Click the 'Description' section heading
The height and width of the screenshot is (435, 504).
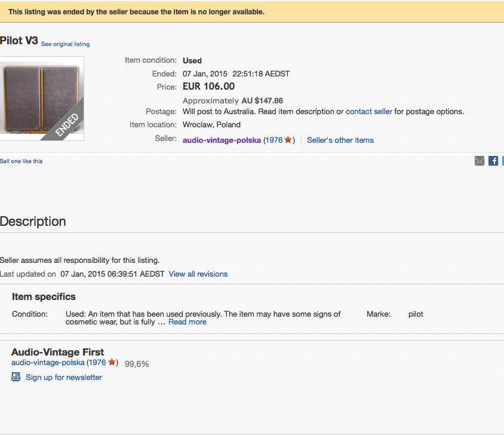pos(33,222)
